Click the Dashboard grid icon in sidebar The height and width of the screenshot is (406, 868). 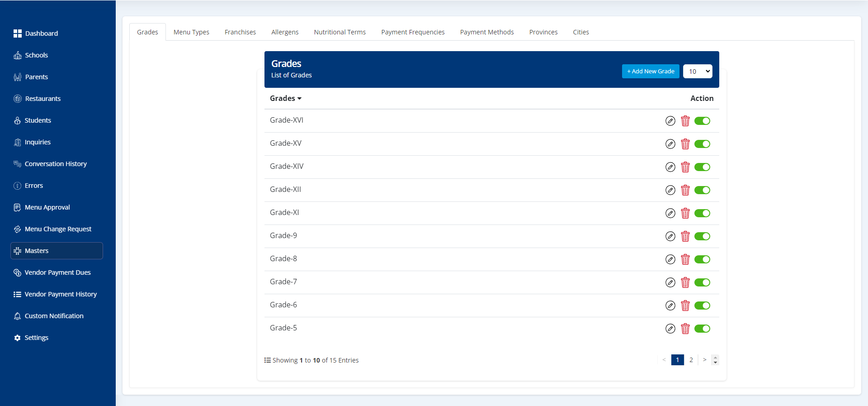click(18, 33)
